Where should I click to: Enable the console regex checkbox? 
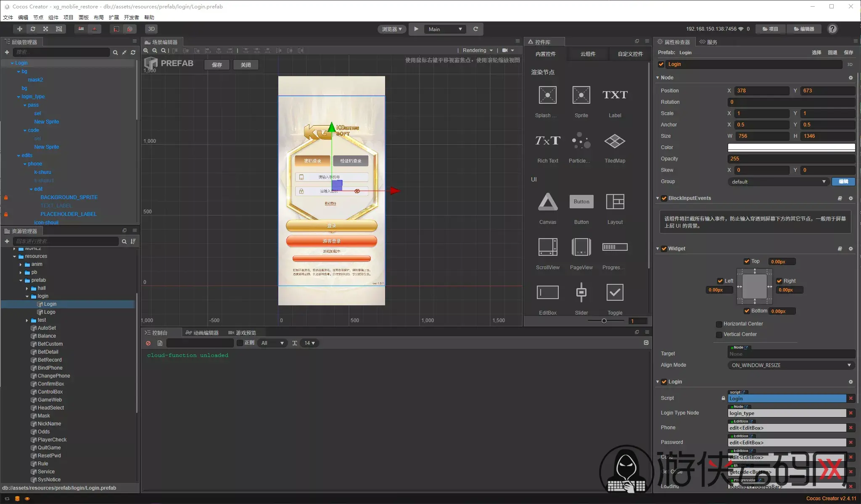click(x=240, y=343)
